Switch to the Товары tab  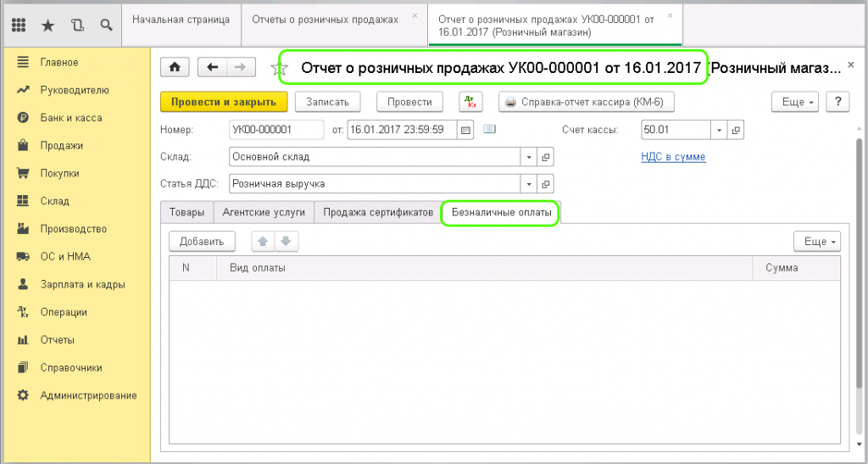(x=186, y=212)
